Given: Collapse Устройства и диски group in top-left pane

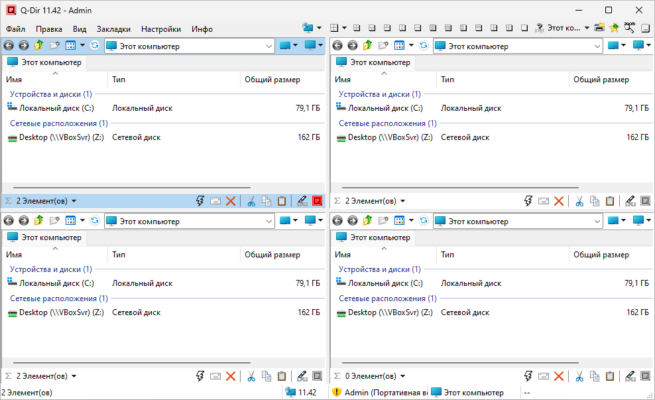Looking at the screenshot, I should 51,94.
